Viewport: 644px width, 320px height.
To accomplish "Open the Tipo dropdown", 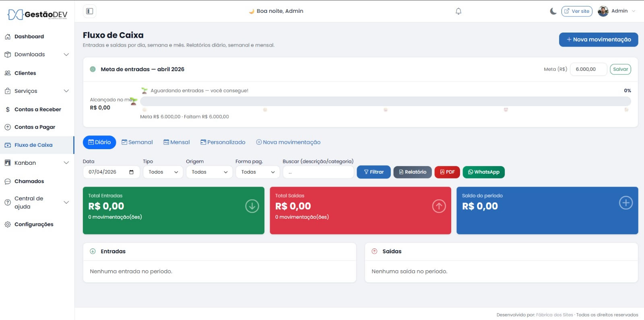I will point(163,172).
